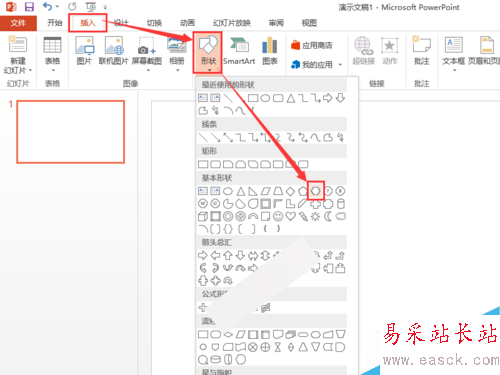This screenshot has height=375, width=500.
Task: Switch to the 动画 animations tab
Action: pyautogui.click(x=187, y=23)
